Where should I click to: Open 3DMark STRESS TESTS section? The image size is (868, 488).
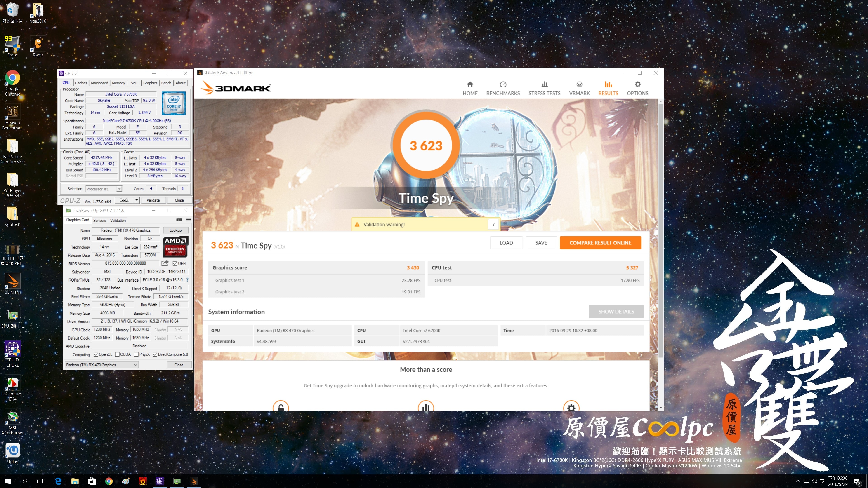click(x=544, y=89)
